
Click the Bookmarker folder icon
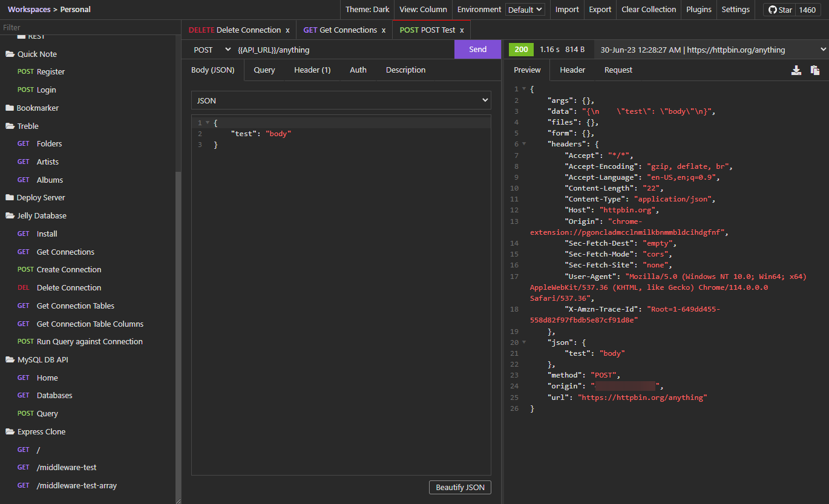tap(10, 108)
